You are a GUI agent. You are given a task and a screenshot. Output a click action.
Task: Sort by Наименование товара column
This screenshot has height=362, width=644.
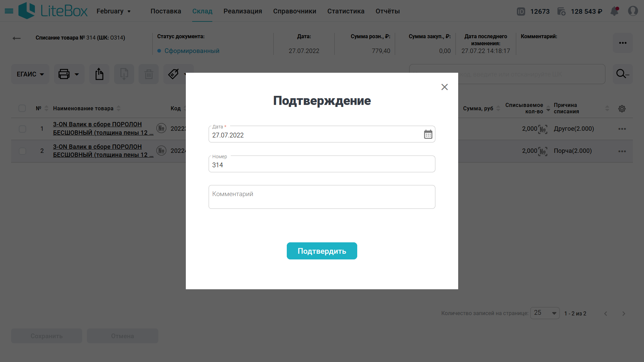(x=118, y=108)
